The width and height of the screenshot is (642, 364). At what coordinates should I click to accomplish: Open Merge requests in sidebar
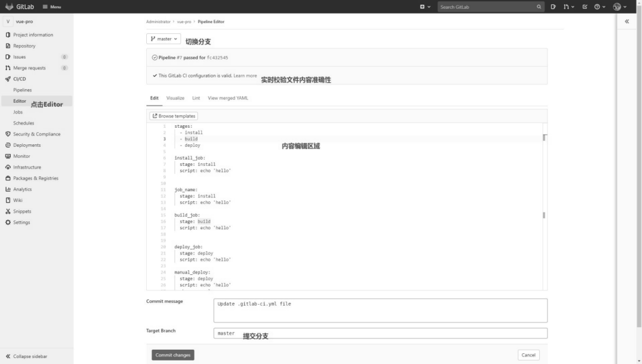tap(30, 68)
